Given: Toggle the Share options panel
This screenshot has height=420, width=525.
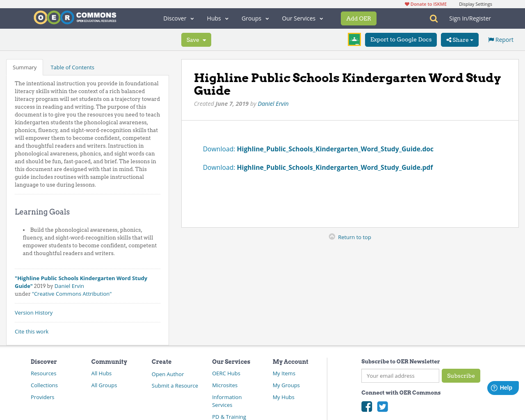Looking at the screenshot, I should click(459, 39).
